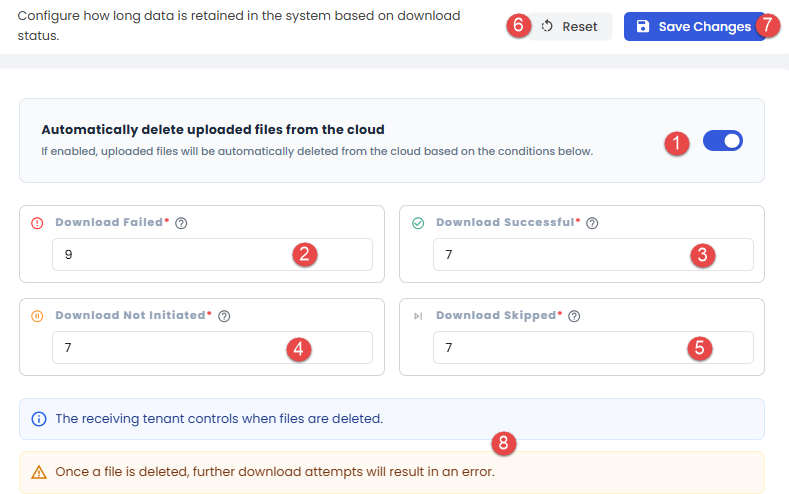
Task: Click 'Once a file is deleted' warning text
Action: click(275, 472)
